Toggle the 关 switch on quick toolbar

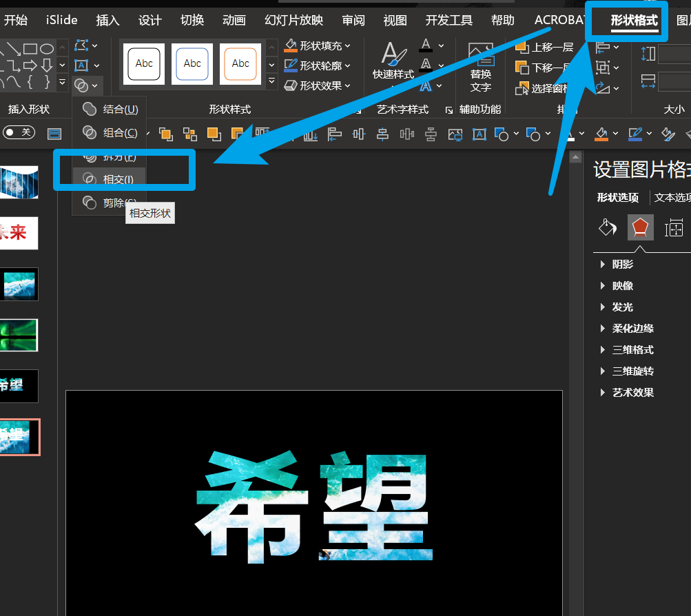click(x=19, y=132)
